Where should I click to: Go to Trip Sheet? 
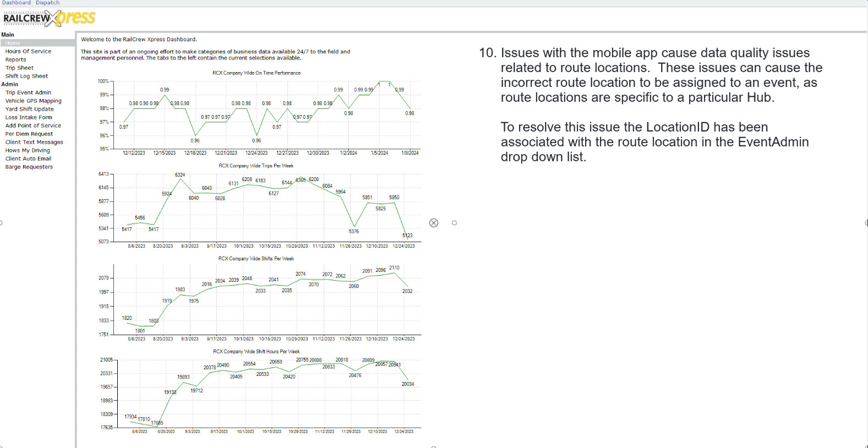pos(19,68)
